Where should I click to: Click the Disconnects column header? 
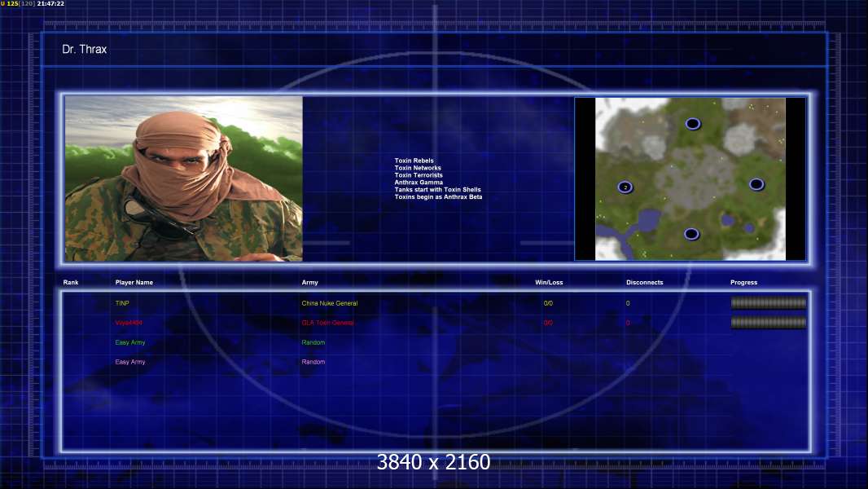pos(644,283)
